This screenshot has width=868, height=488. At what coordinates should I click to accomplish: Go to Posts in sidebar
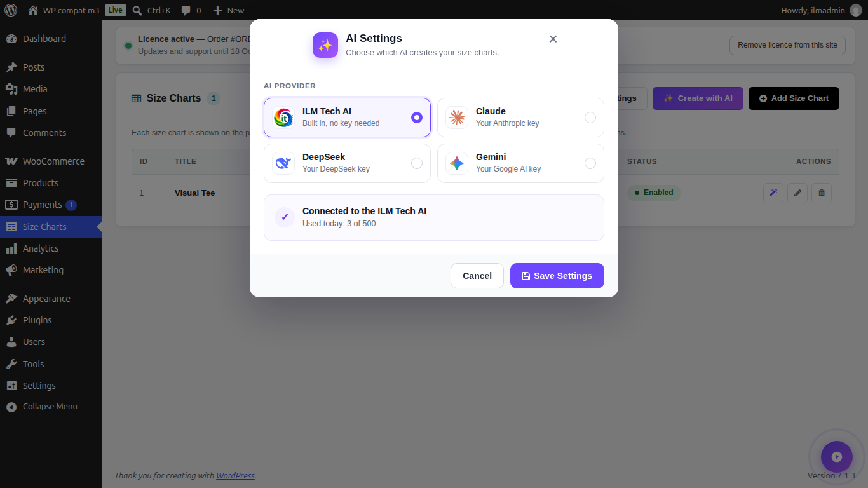(51, 67)
